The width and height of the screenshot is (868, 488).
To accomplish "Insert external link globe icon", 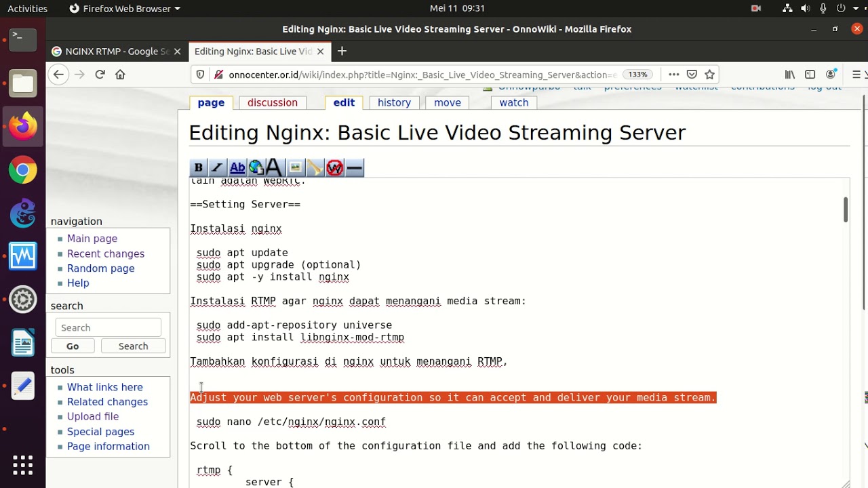I will (256, 168).
